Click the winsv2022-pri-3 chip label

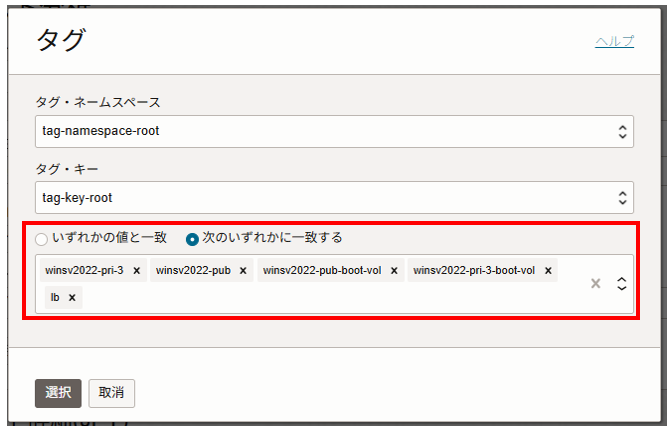click(85, 271)
